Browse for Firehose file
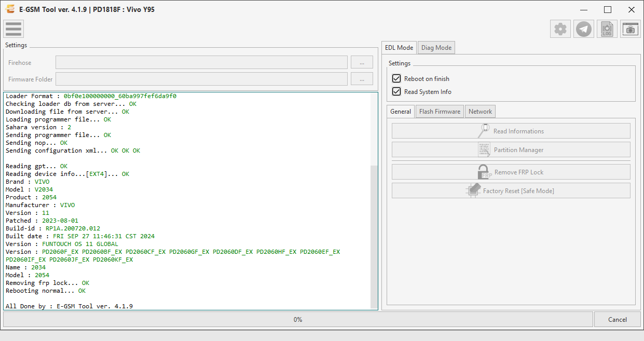This screenshot has width=644, height=341. point(362,62)
